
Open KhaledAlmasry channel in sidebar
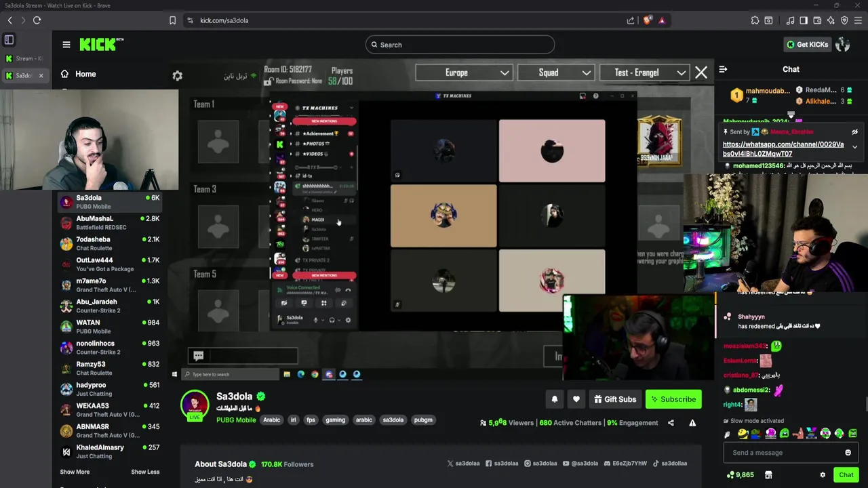[x=110, y=451]
